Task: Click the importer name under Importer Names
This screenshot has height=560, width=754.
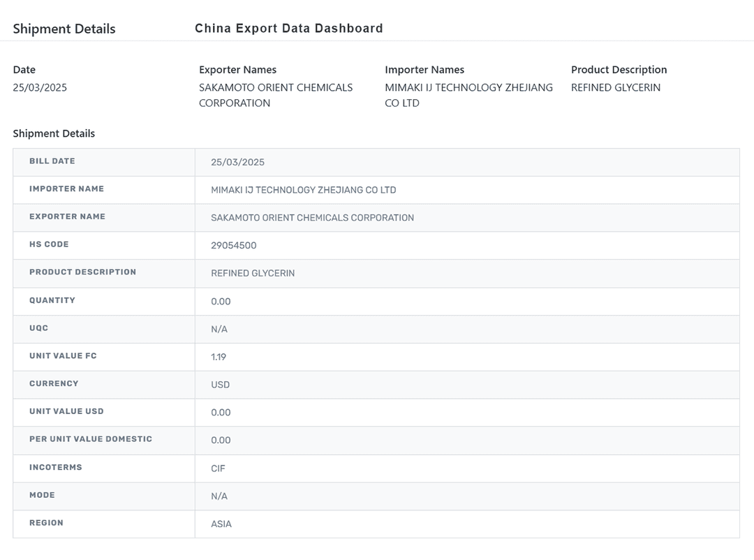Action: [x=468, y=95]
